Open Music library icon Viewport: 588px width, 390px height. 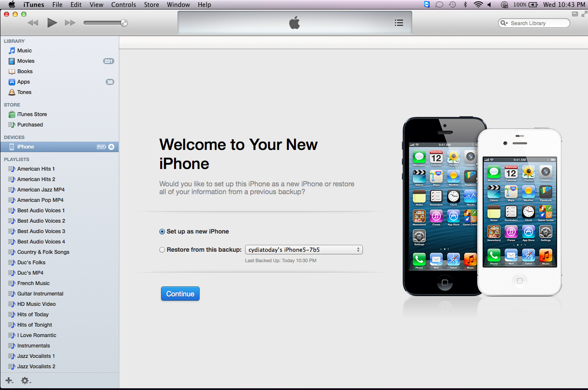coord(12,51)
